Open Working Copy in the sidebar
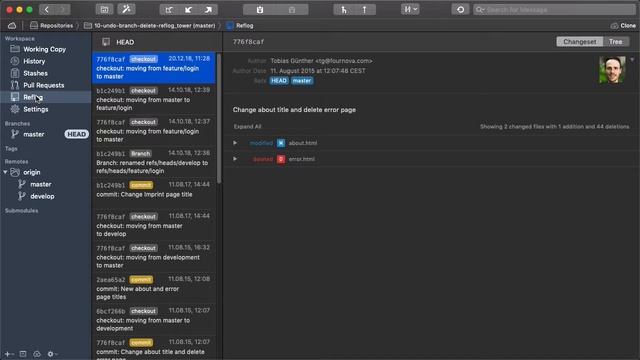640x360 pixels. [x=45, y=49]
